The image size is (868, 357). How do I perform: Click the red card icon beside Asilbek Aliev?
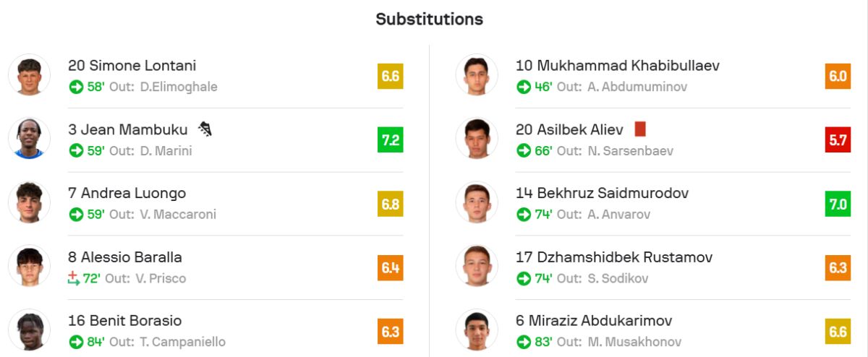[x=639, y=129]
